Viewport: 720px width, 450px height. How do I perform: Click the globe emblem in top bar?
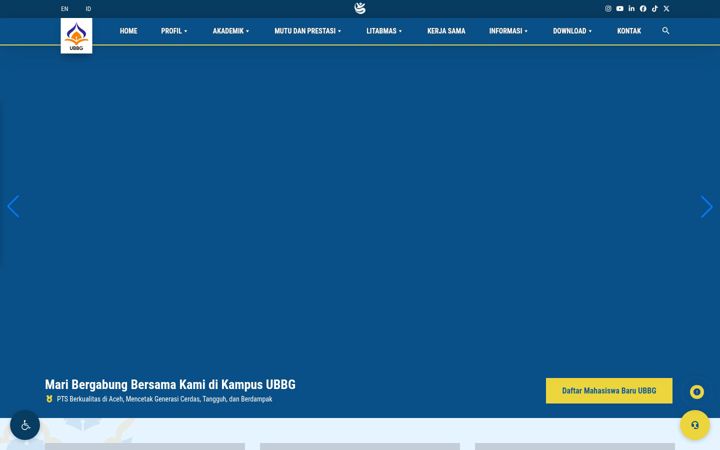[360, 8]
